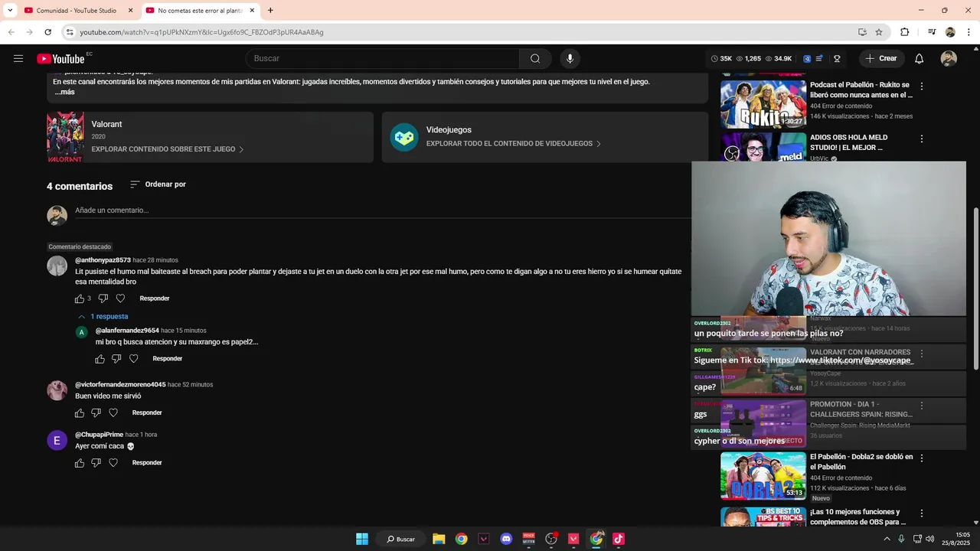Open the Windows Start menu
This screenshot has height=551, width=980.
(x=362, y=539)
